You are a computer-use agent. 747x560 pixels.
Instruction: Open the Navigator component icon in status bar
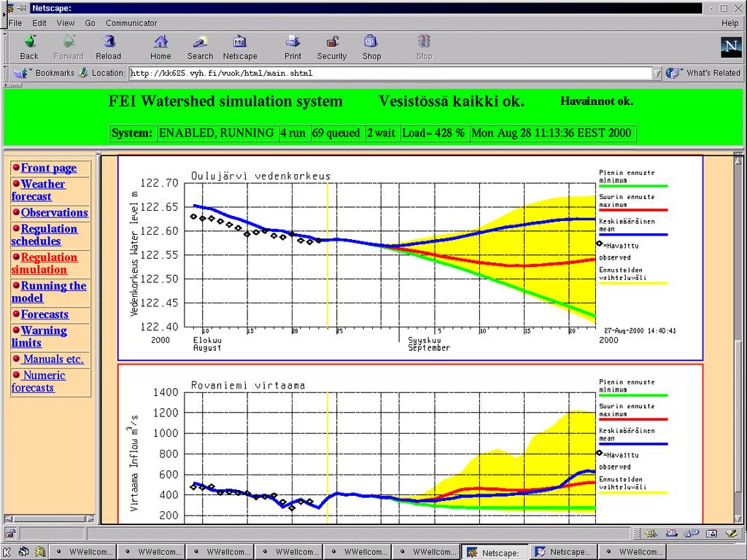651,533
